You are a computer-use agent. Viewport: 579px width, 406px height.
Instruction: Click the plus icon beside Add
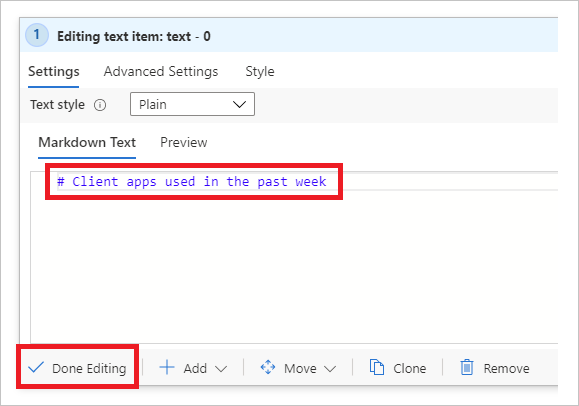tap(167, 368)
